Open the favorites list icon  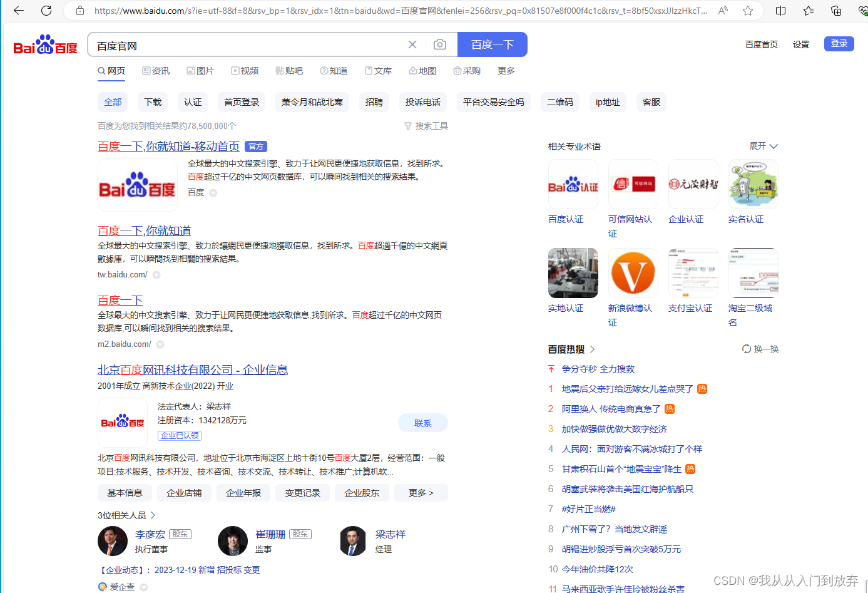click(x=809, y=11)
